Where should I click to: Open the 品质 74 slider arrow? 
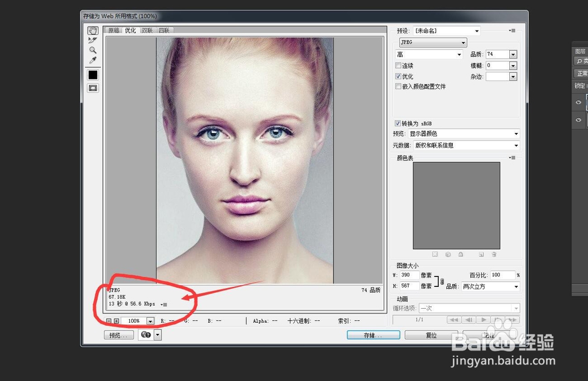click(513, 55)
